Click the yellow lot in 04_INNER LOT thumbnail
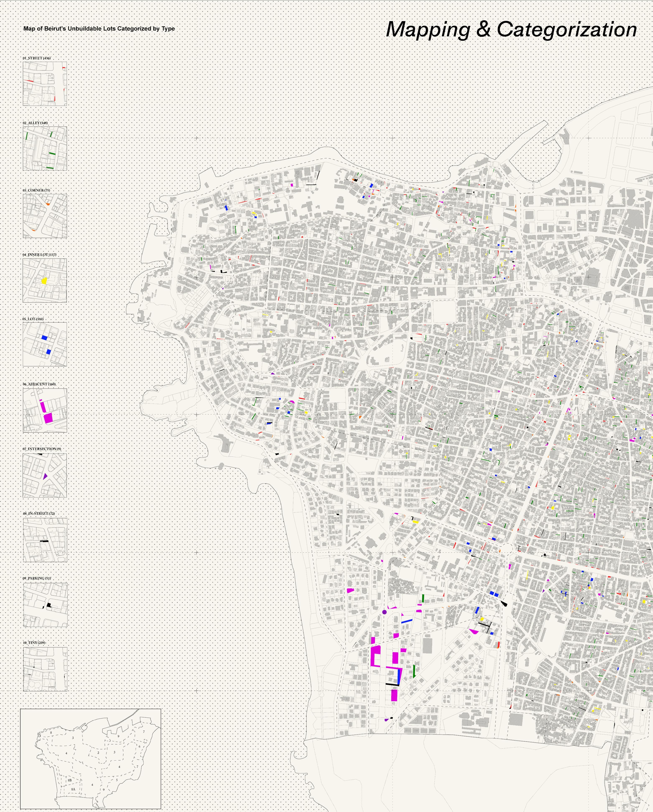 click(44, 280)
